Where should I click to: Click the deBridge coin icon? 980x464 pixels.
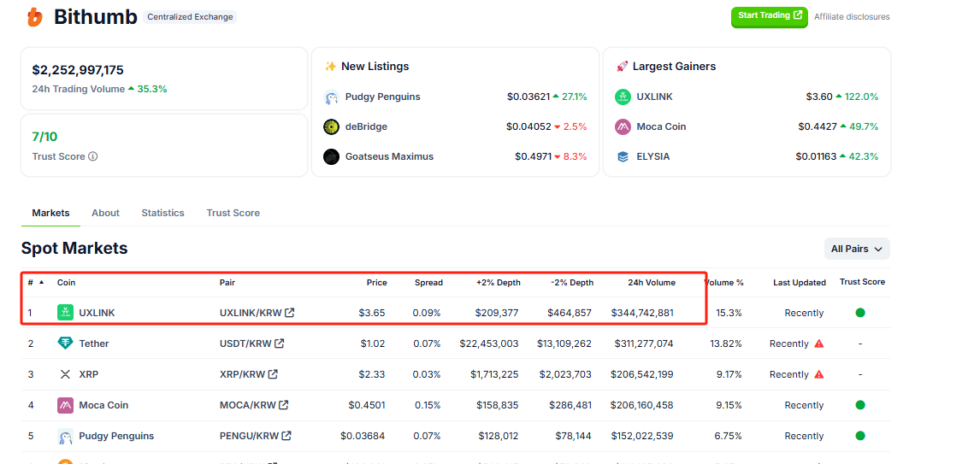332,127
